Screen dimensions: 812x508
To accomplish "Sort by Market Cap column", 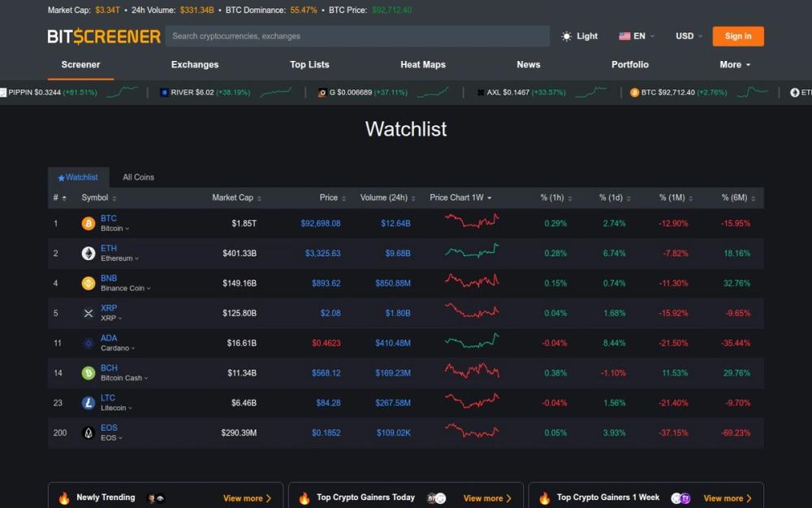I will 236,198.
